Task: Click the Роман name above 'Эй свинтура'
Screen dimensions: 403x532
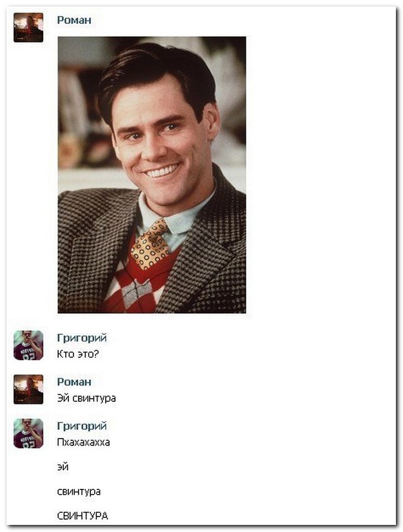Action: 74,382
